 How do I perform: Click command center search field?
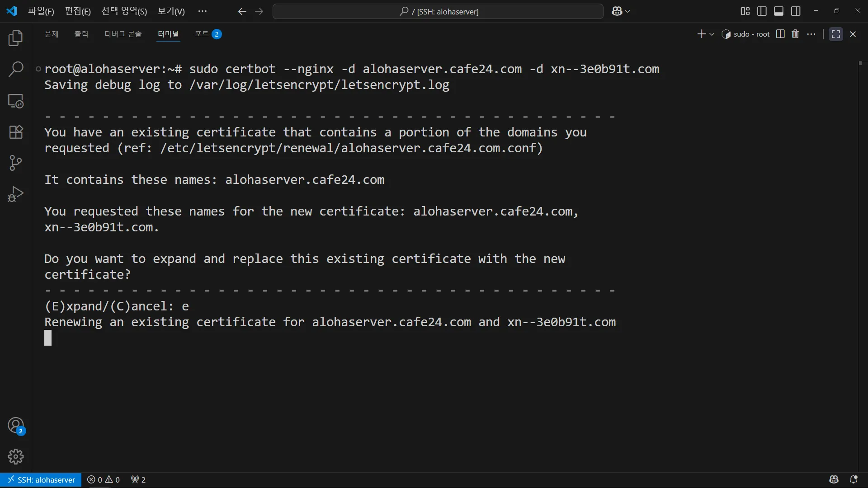[438, 11]
